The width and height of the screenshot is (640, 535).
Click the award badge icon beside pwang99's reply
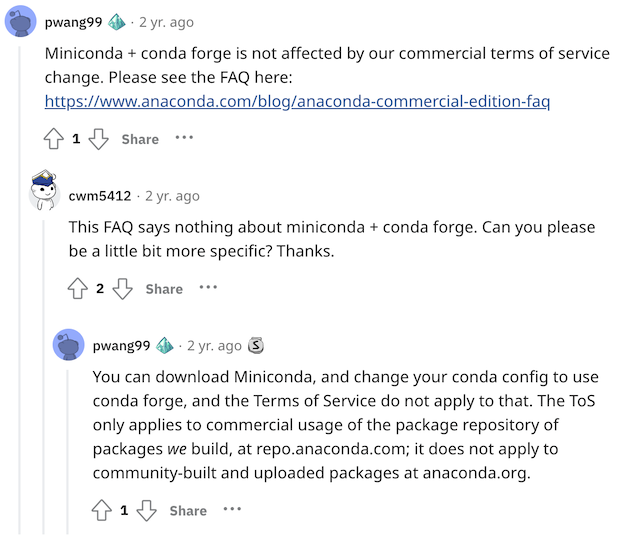[256, 345]
